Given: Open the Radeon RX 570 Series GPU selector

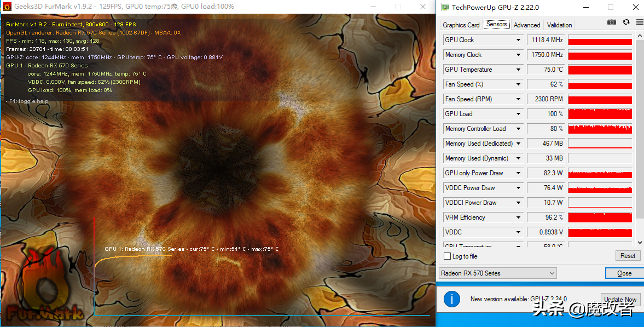Looking at the screenshot, I should coord(498,273).
